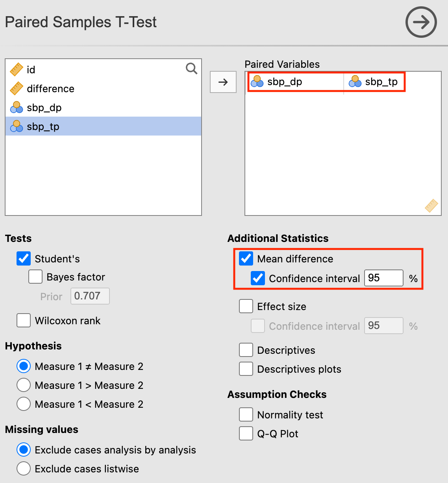Viewport: 448px width, 483px height.
Task: Click the ruler icon beside difference variable
Action: [17, 89]
